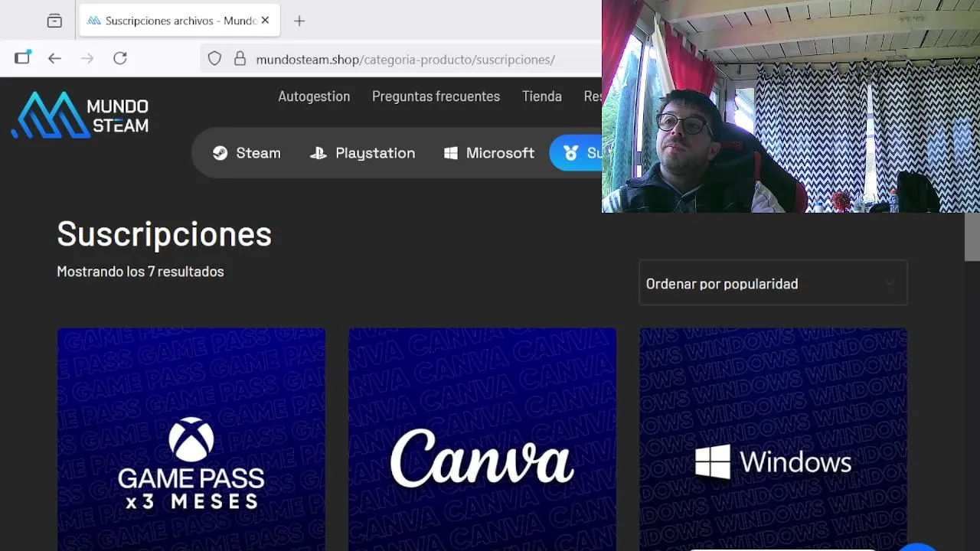980x551 pixels.
Task: Click the Playstation logo icon
Action: tap(318, 153)
